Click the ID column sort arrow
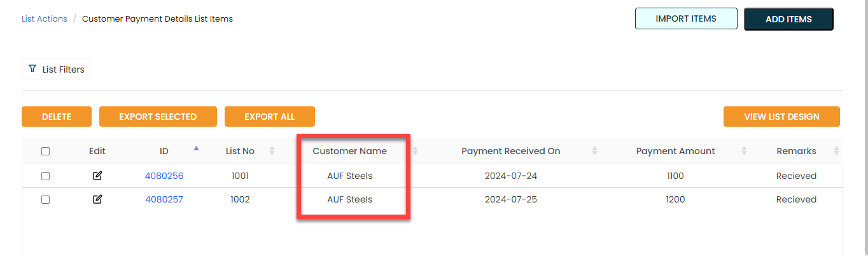This screenshot has height=256, width=868. [196, 148]
